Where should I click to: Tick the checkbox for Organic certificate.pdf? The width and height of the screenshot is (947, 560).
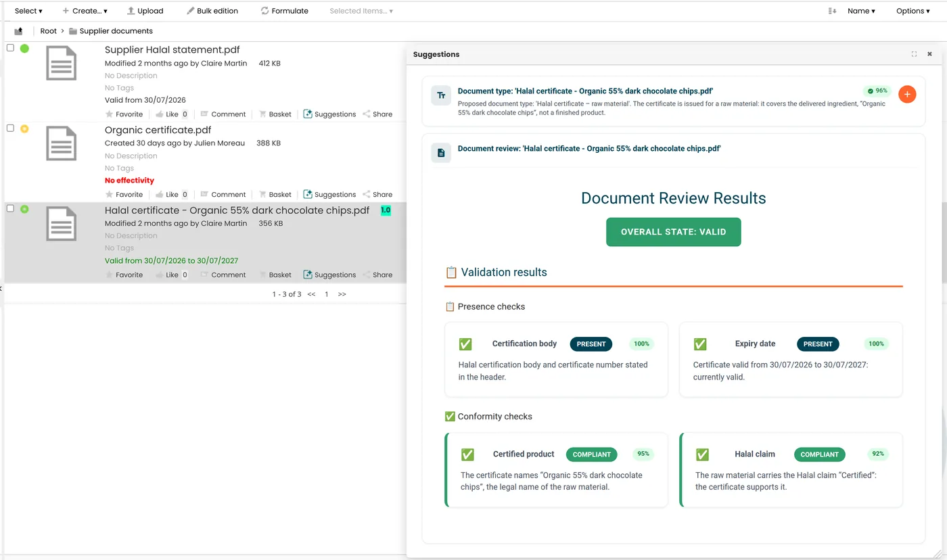pos(10,129)
